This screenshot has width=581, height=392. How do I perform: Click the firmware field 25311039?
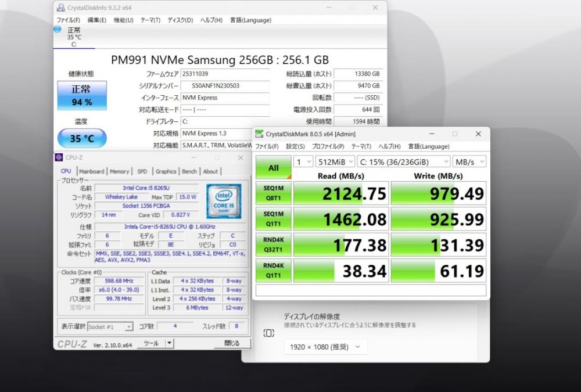(225, 74)
